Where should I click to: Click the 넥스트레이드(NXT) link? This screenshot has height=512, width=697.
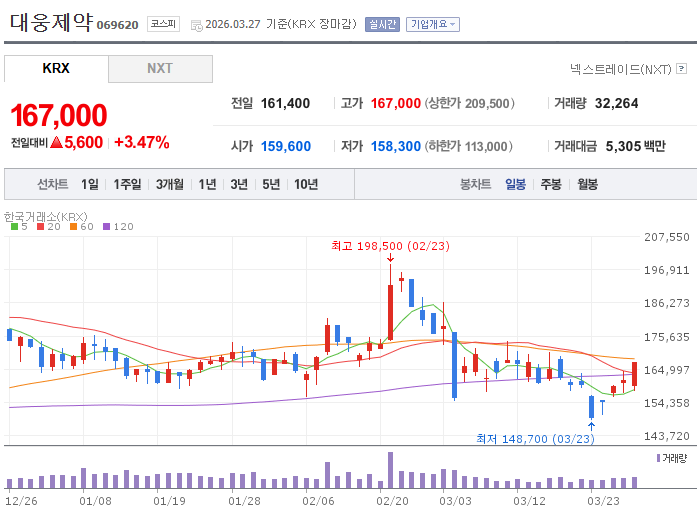coord(621,69)
